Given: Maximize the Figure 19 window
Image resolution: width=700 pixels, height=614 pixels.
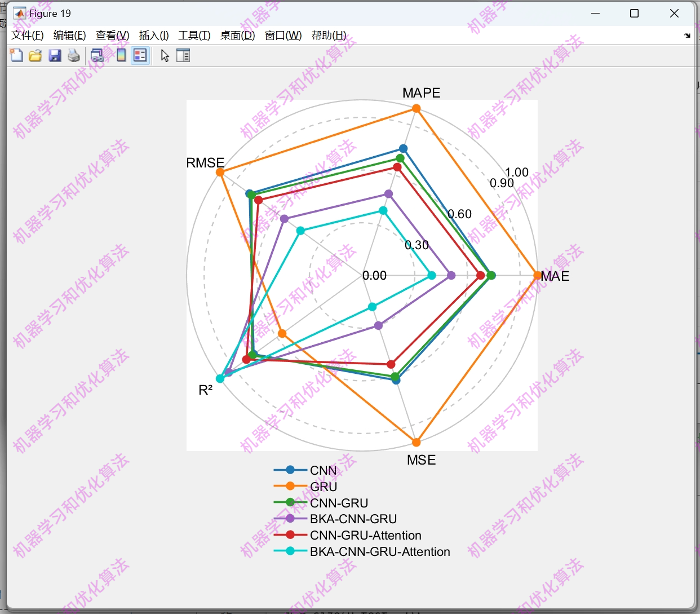Looking at the screenshot, I should point(634,14).
